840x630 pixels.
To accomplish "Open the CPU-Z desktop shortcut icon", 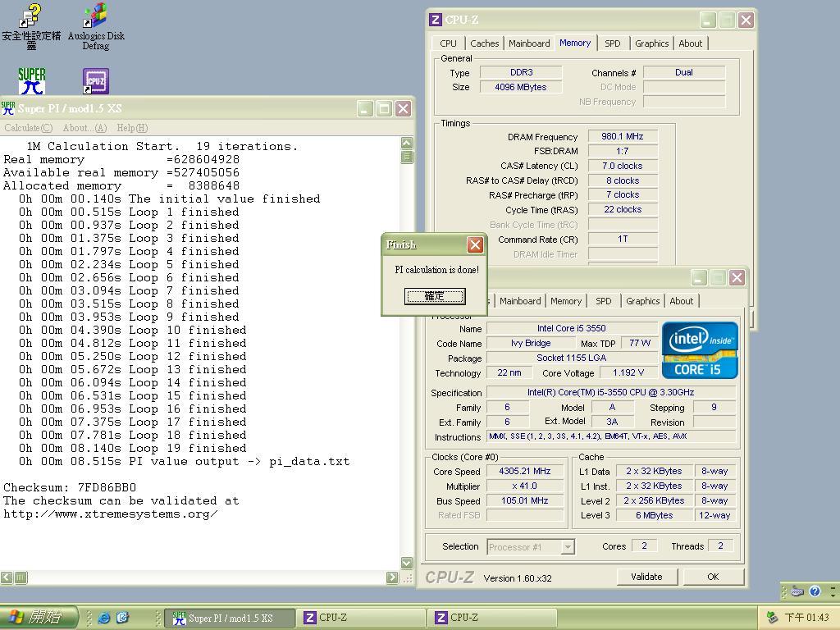I will [x=96, y=81].
